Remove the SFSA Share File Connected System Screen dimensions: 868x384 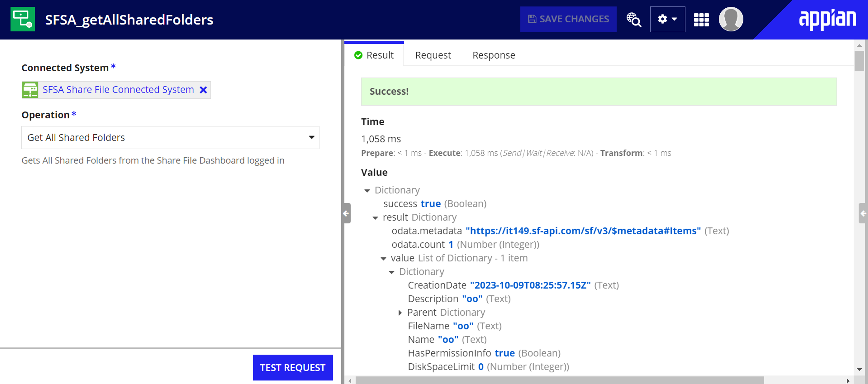[203, 90]
